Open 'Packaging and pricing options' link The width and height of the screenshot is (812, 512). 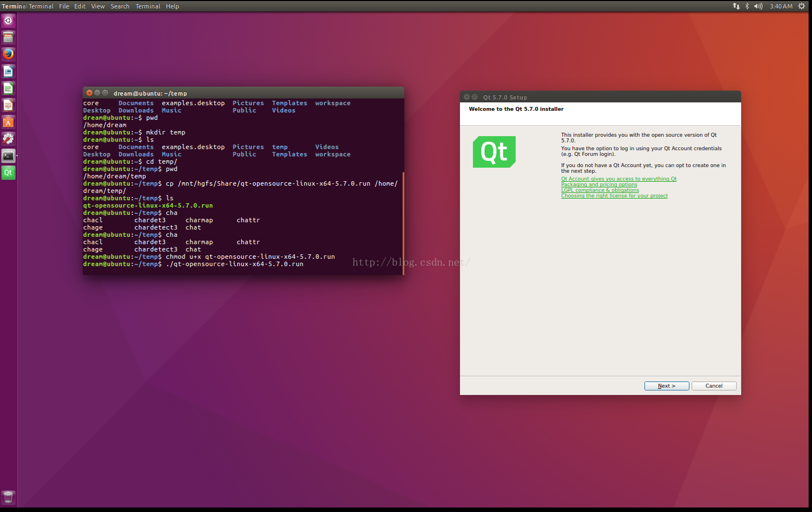coord(599,185)
